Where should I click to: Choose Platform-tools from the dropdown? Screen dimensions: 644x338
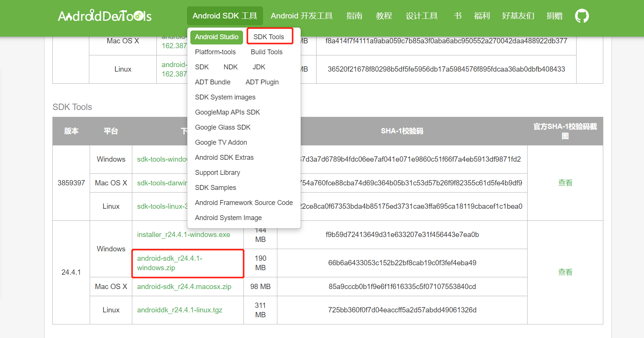215,52
